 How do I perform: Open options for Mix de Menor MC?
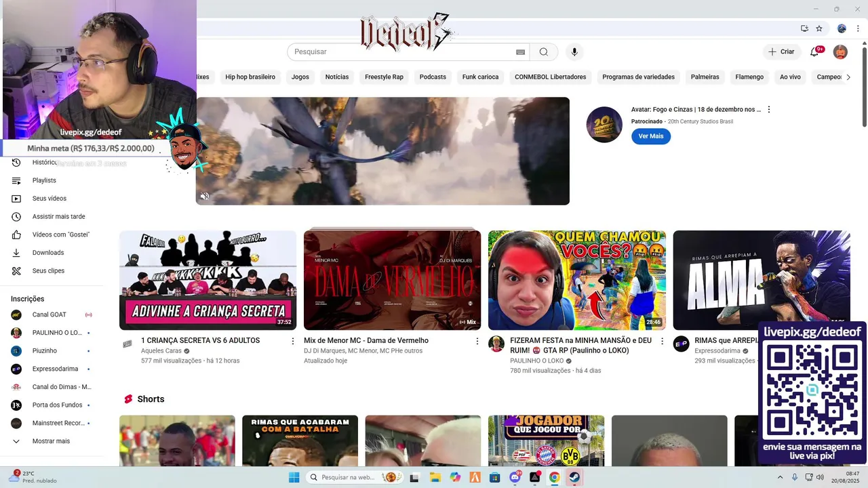[x=477, y=341]
